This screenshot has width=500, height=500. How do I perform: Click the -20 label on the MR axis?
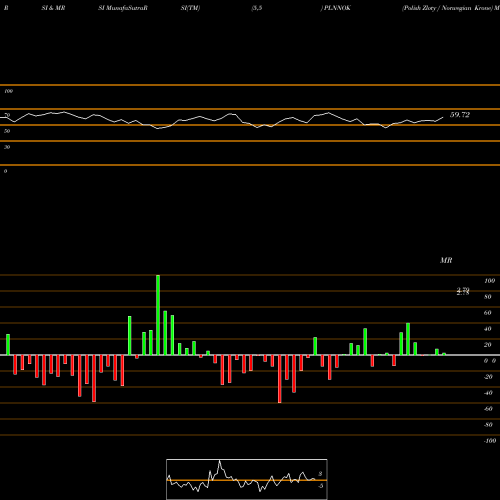[488, 377]
